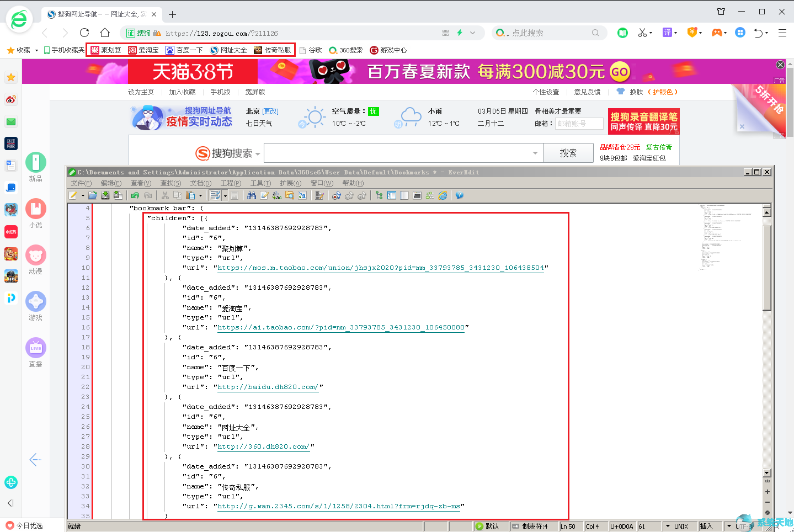Click EverEdit help question mark icon
The height and width of the screenshot is (532, 794).
(459, 195)
